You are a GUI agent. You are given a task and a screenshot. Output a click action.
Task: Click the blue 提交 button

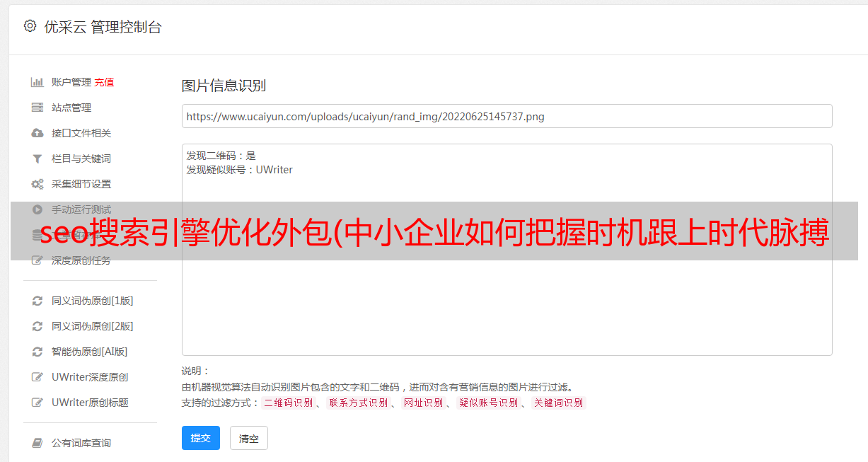point(201,438)
